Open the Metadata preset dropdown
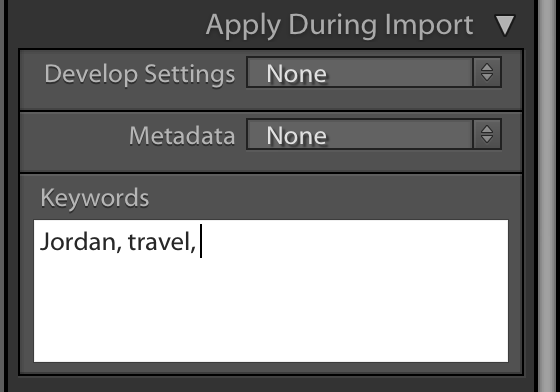 tap(374, 135)
